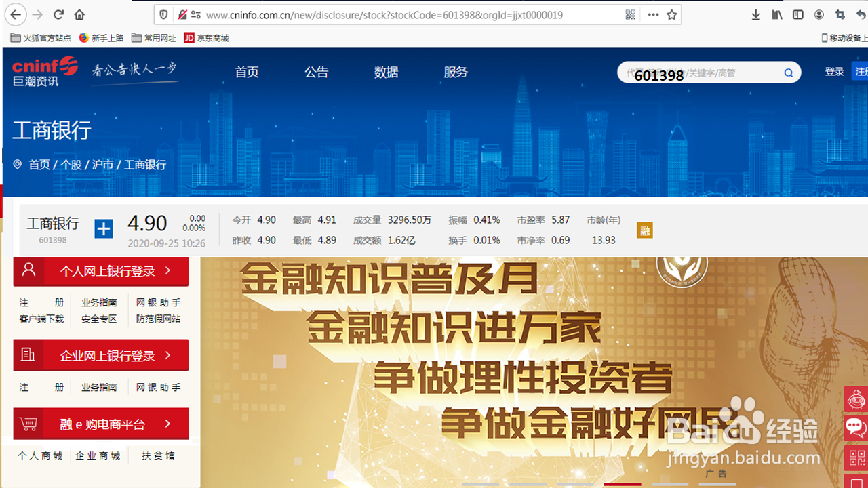
Task: Click the blue 注册 button in header
Action: 860,72
